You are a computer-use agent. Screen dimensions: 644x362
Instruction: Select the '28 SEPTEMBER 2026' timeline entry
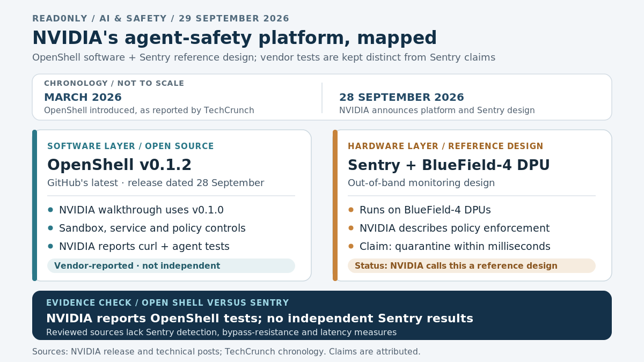pyautogui.click(x=401, y=98)
